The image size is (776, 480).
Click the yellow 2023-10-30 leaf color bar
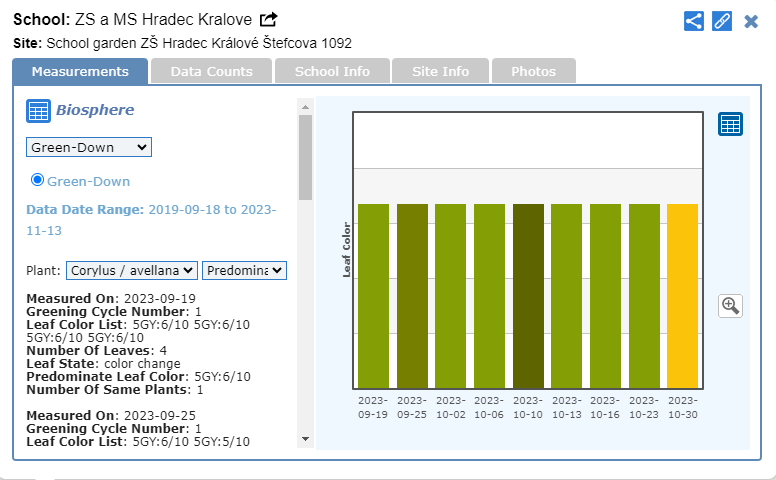[682, 296]
